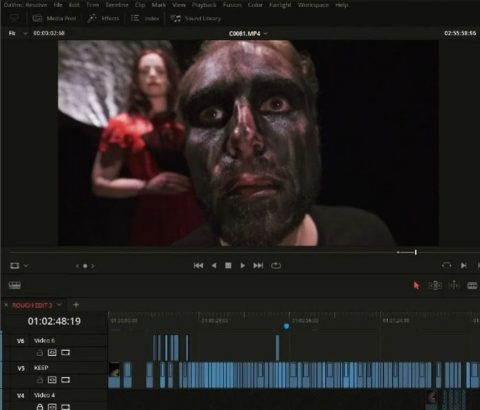The image size is (480, 410).
Task: Select the first thumbnail clip on KEEP track
Action: pos(114,375)
